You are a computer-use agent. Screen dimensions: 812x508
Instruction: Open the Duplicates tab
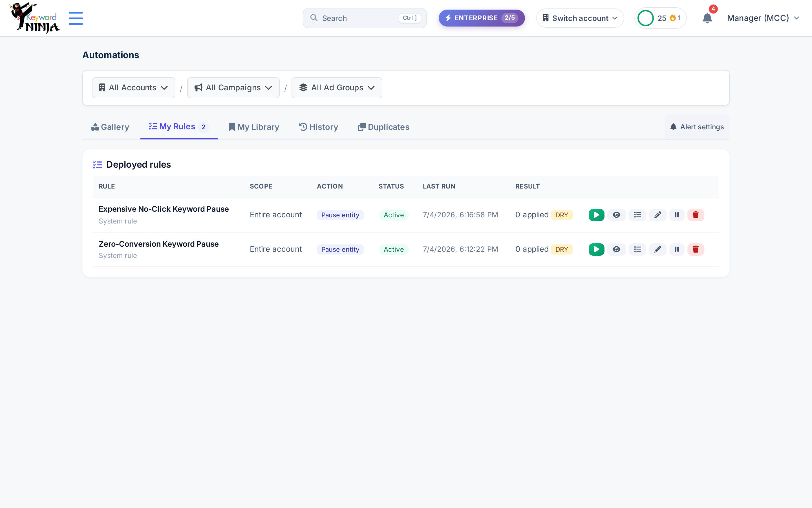[383, 127]
